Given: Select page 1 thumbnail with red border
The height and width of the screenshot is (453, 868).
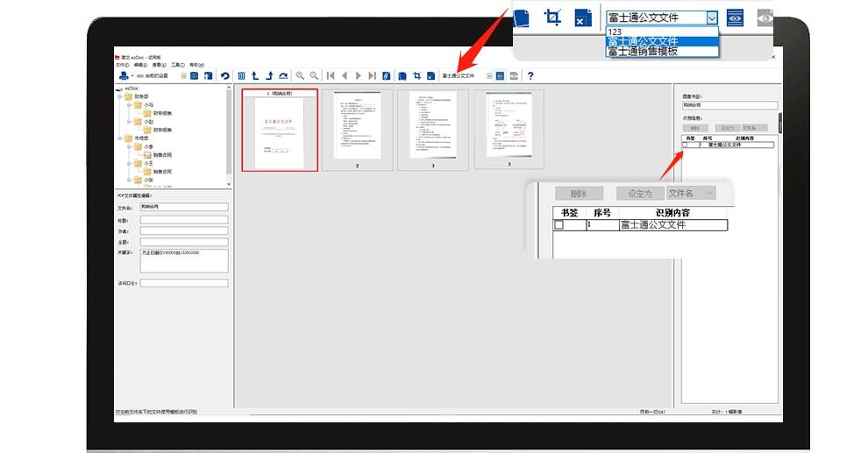Looking at the screenshot, I should (280, 130).
